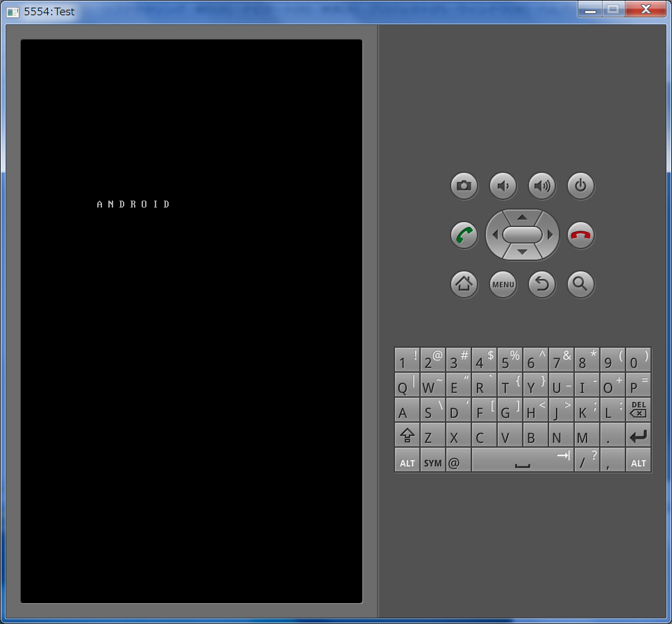Tap the 9 key

tap(612, 360)
